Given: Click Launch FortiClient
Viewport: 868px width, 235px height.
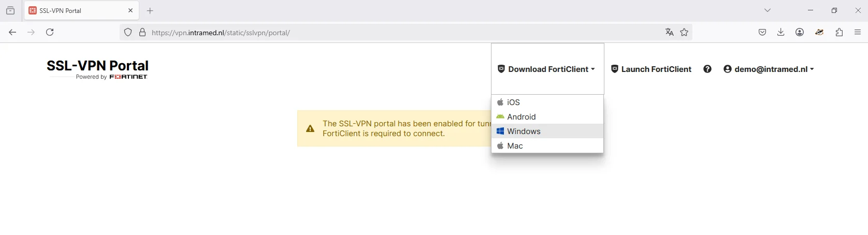Looking at the screenshot, I should 651,69.
